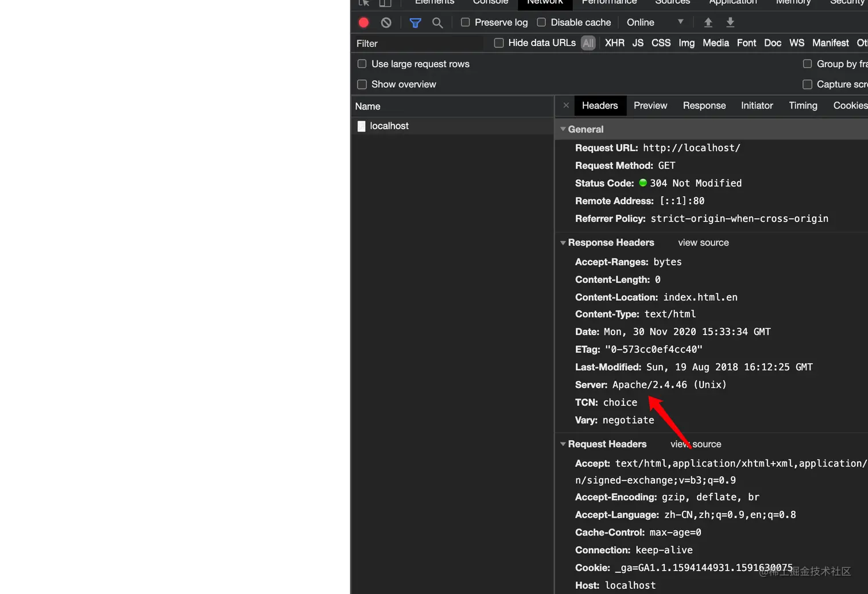The width and height of the screenshot is (868, 594).
Task: Click the ETag value "0-573cc0ef4cc40"
Action: click(653, 350)
